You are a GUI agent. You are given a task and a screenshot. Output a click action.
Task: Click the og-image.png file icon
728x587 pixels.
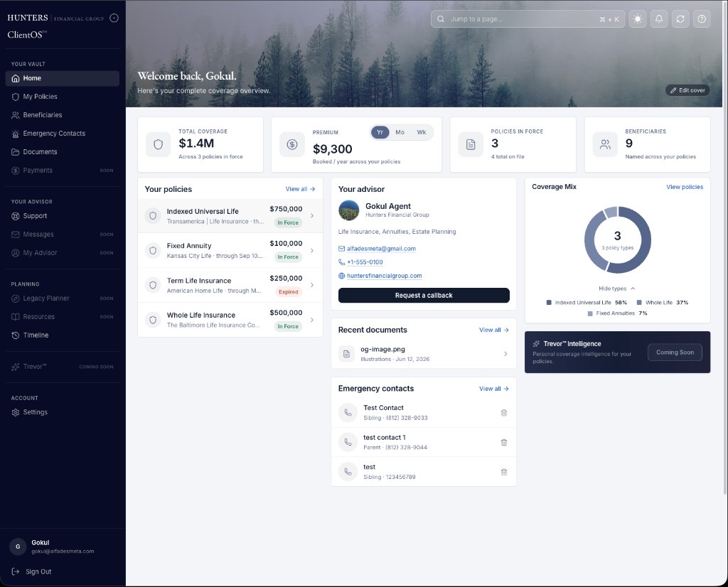click(x=346, y=354)
